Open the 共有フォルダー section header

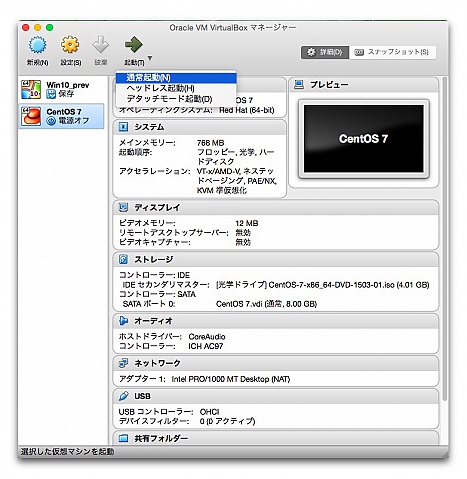[x=161, y=438]
